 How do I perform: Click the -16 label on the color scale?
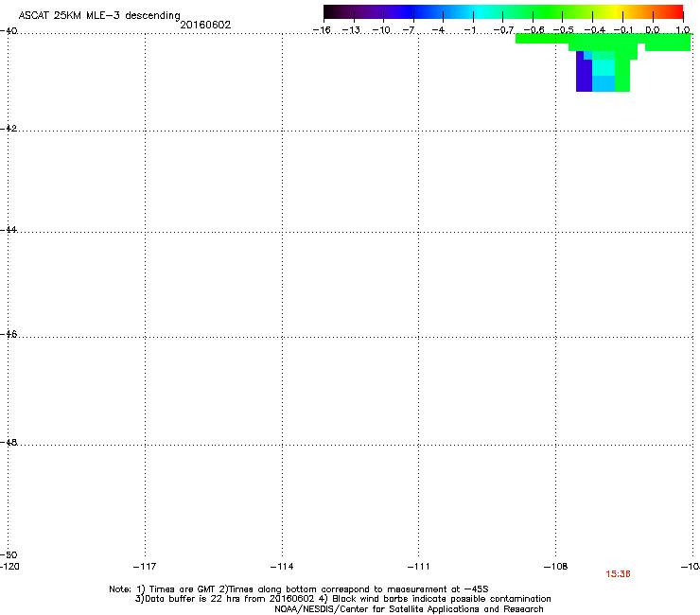click(322, 30)
